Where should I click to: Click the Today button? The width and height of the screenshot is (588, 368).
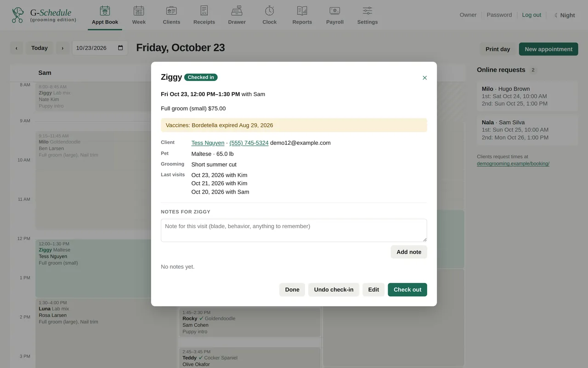40,48
